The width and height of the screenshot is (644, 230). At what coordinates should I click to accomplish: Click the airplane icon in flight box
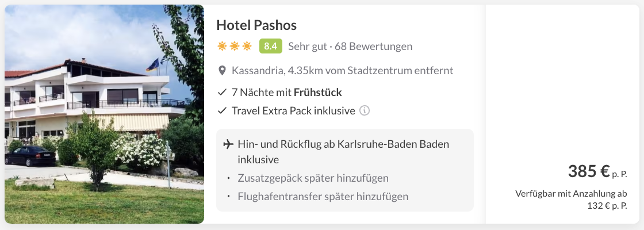pyautogui.click(x=228, y=144)
